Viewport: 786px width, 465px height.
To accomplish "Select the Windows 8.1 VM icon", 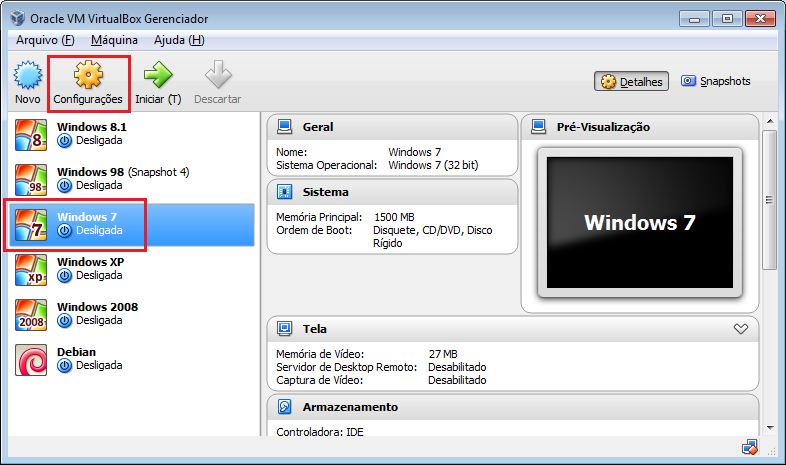I will tap(31, 135).
